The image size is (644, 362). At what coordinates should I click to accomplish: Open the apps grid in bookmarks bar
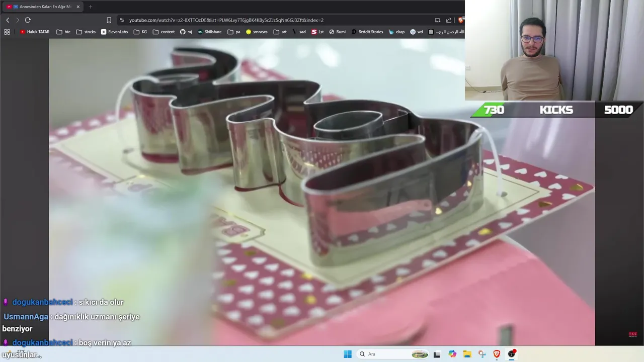coord(7,32)
